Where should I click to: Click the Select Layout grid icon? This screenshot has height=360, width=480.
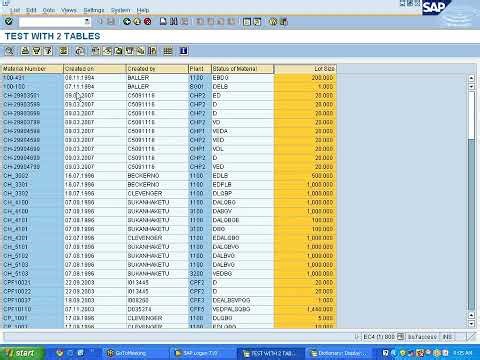pos(168,51)
